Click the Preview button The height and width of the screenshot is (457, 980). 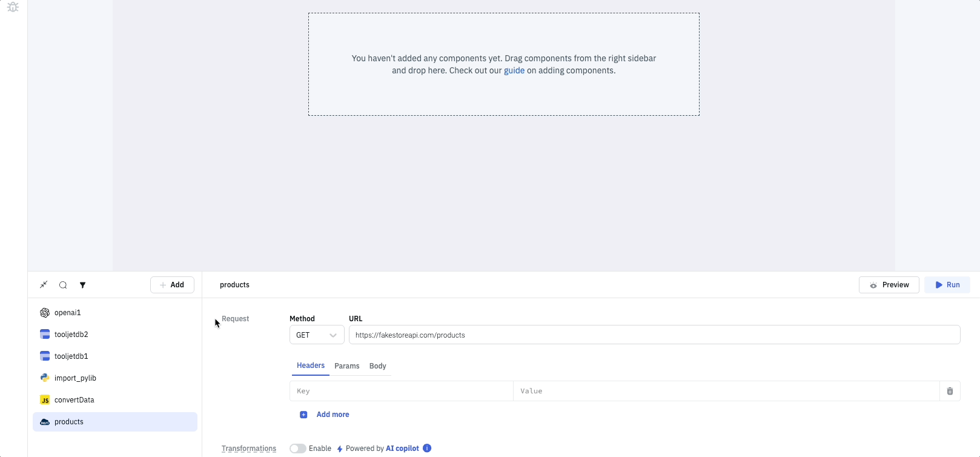(x=889, y=285)
